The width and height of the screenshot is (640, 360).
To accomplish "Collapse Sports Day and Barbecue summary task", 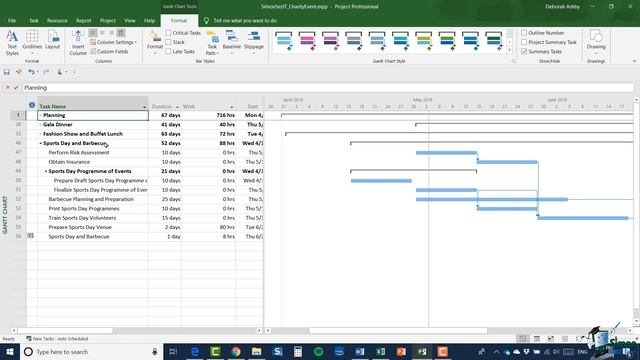I will [x=40, y=143].
